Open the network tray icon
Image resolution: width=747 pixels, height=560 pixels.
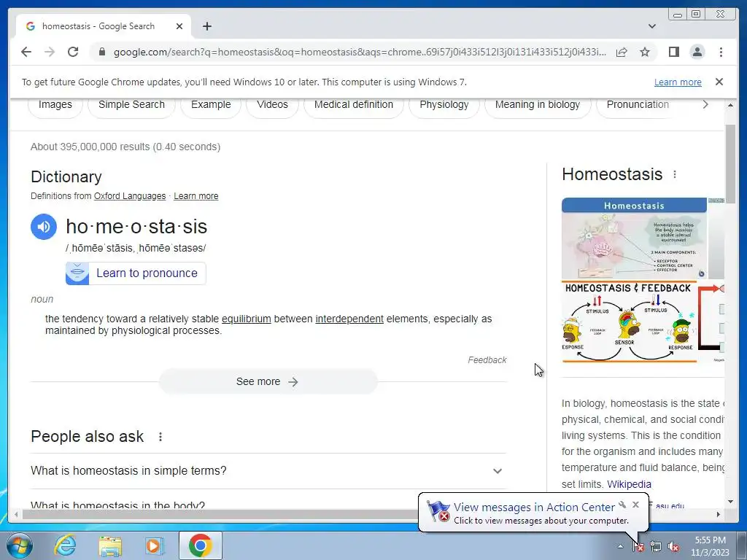656,547
